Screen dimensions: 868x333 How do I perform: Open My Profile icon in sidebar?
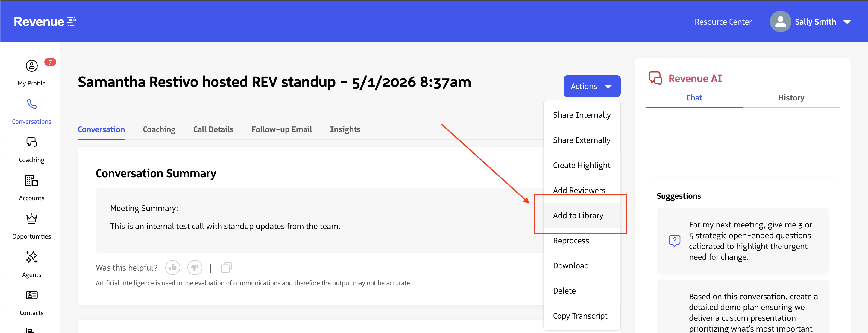[x=32, y=65]
